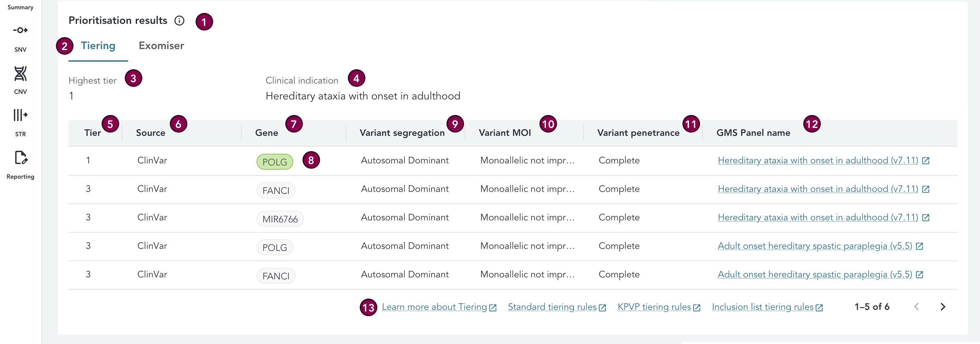
Task: Click the external-link icon beside the first panel link
Action: point(926,160)
